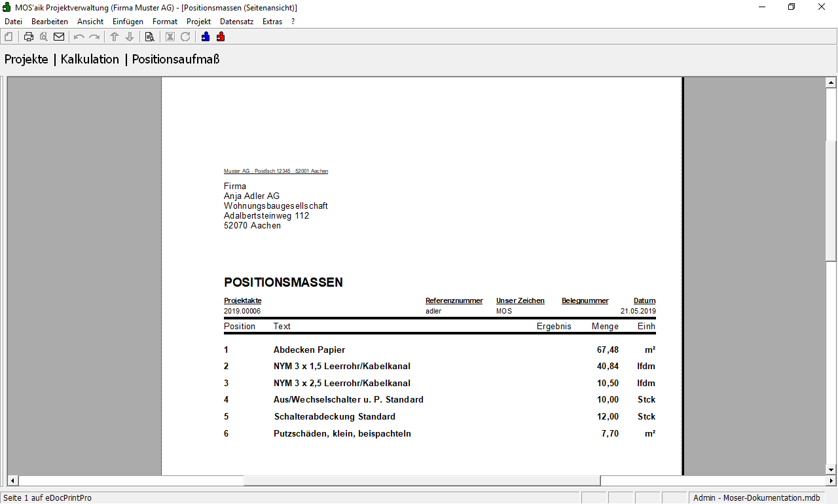
Task: Click the page preview magnifier icon
Action: (x=149, y=37)
